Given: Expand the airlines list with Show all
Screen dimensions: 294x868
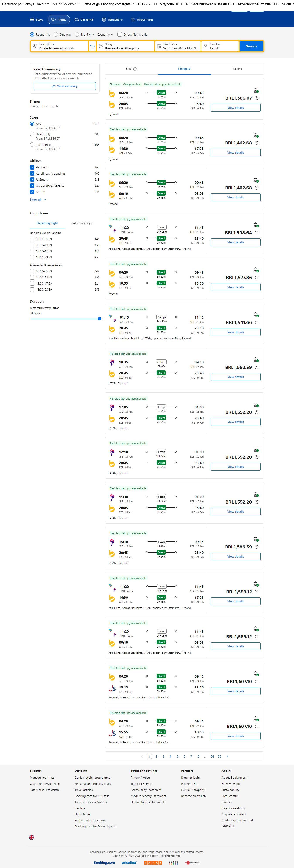Looking at the screenshot, I should pyautogui.click(x=38, y=200).
